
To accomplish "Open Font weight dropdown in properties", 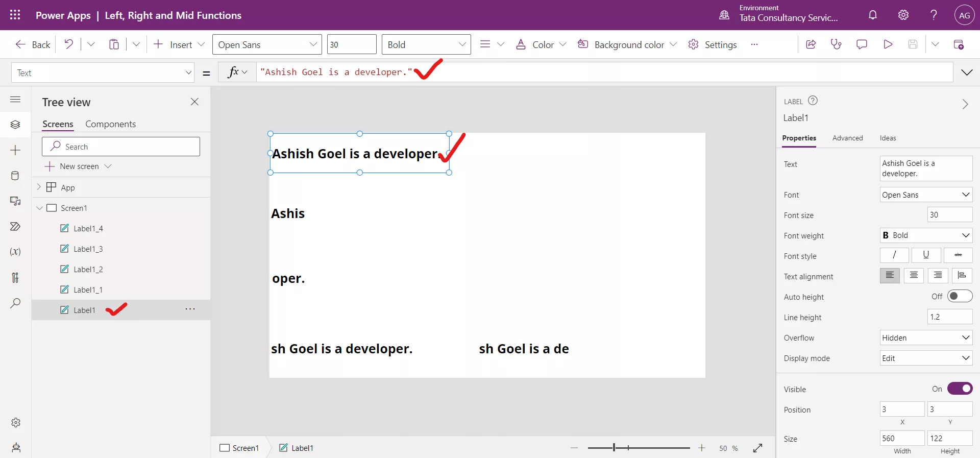I will click(926, 235).
